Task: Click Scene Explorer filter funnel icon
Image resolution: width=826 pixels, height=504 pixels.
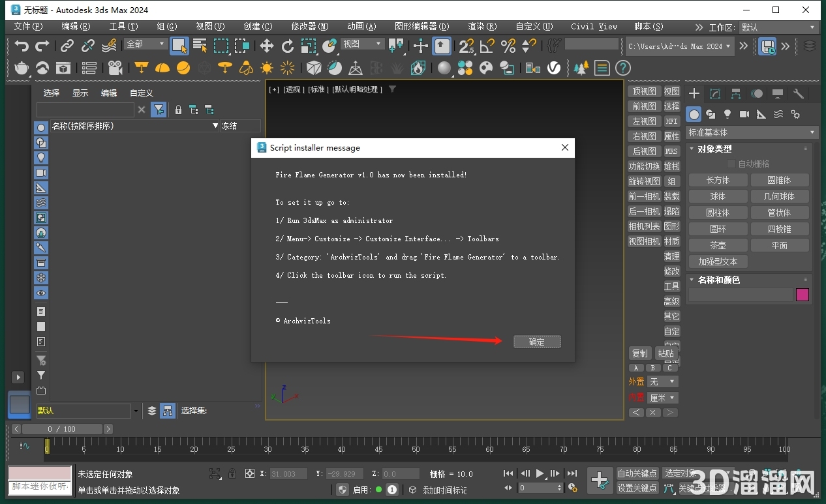Action: click(x=159, y=110)
